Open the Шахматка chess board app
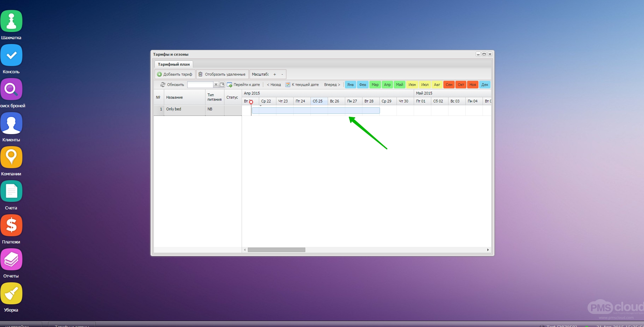Viewport: 644px width, 327px height. point(11,21)
